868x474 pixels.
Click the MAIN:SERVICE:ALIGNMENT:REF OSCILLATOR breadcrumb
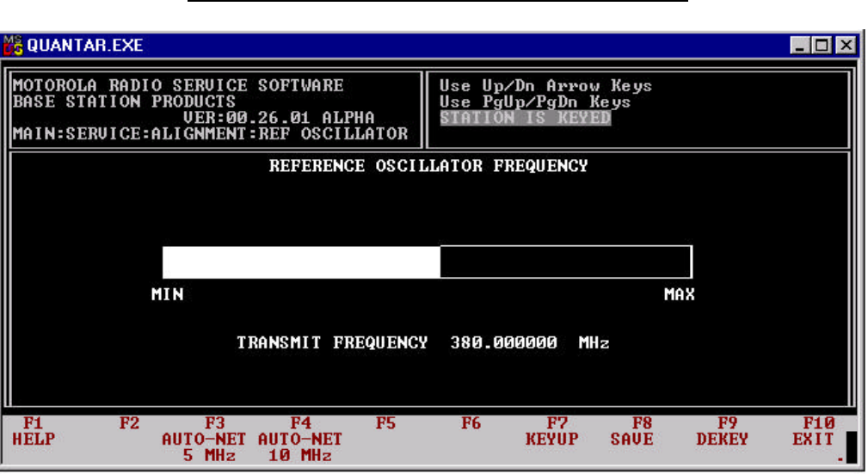[x=211, y=134]
